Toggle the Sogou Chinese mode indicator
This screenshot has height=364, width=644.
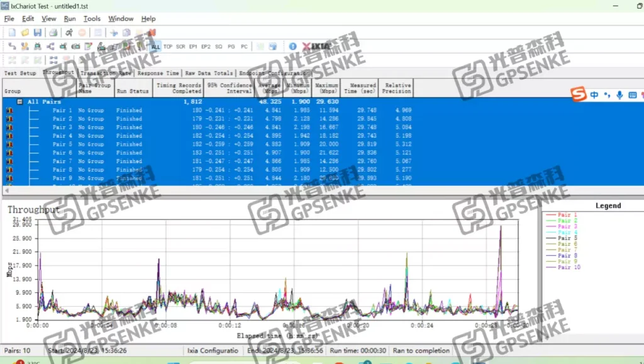coord(594,95)
